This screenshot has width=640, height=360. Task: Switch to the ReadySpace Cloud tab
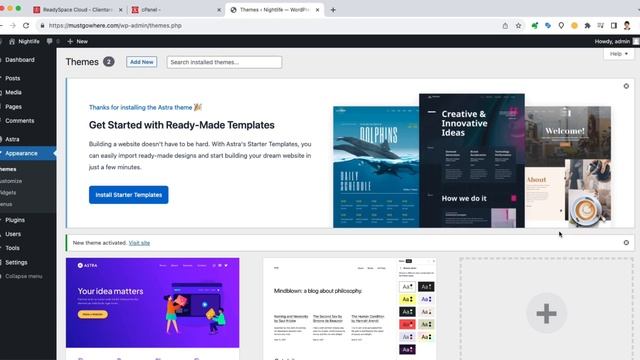78,10
